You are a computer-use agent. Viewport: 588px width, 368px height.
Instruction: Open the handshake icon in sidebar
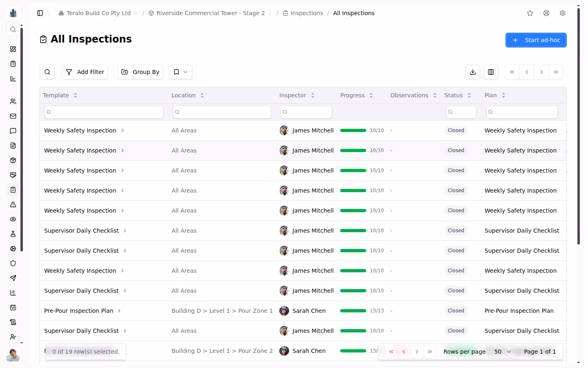pyautogui.click(x=13, y=175)
